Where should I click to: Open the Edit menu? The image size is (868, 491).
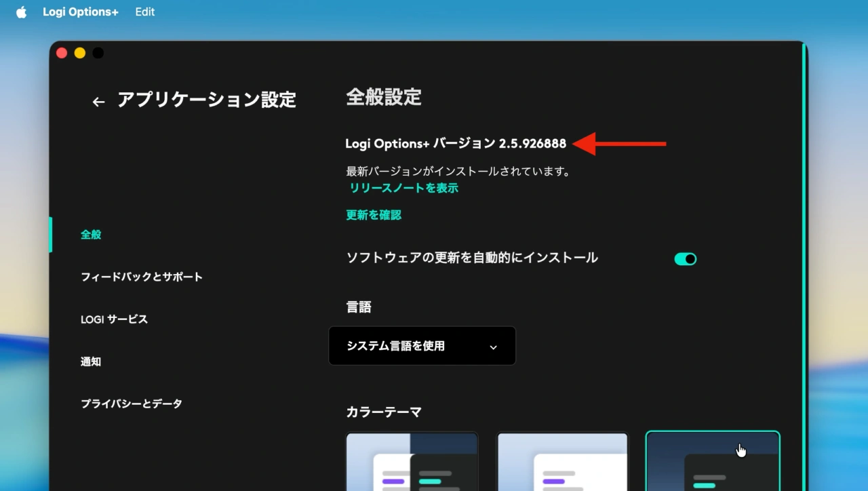coord(145,12)
